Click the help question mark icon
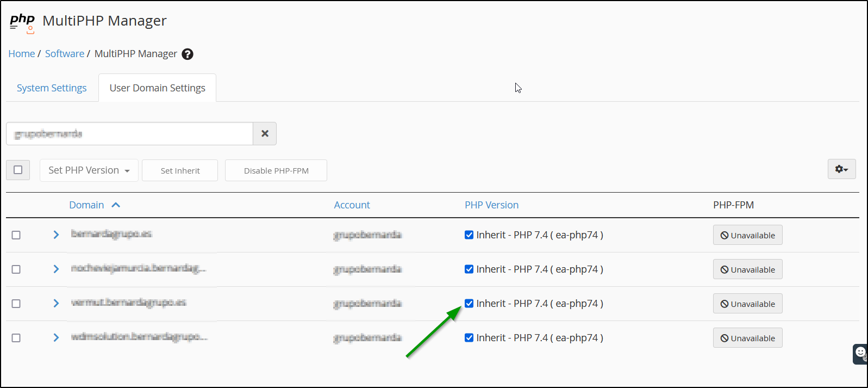This screenshot has width=868, height=388. [188, 54]
